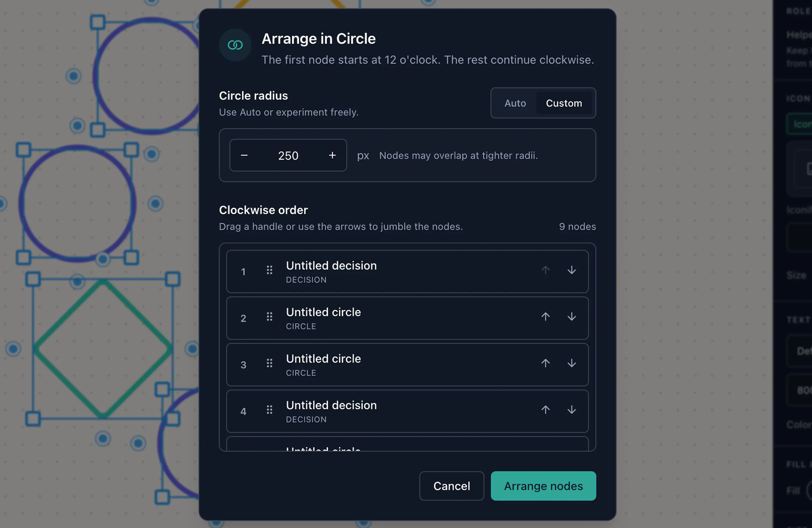Move row 3 Untitled circle down
The height and width of the screenshot is (528, 812).
571,363
